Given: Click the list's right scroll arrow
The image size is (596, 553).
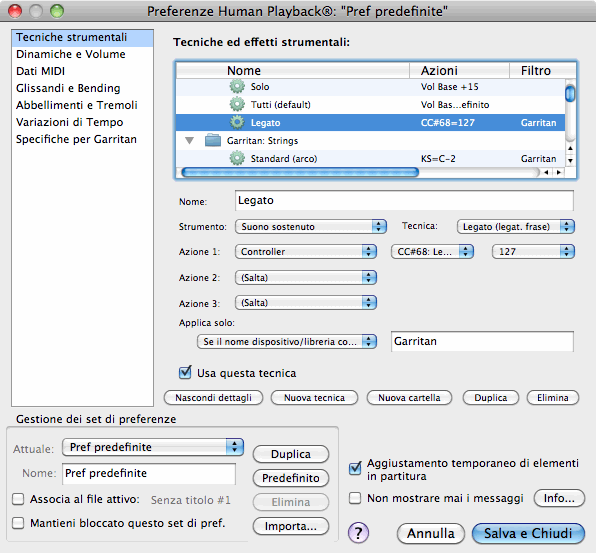Looking at the screenshot, I should 559,172.
